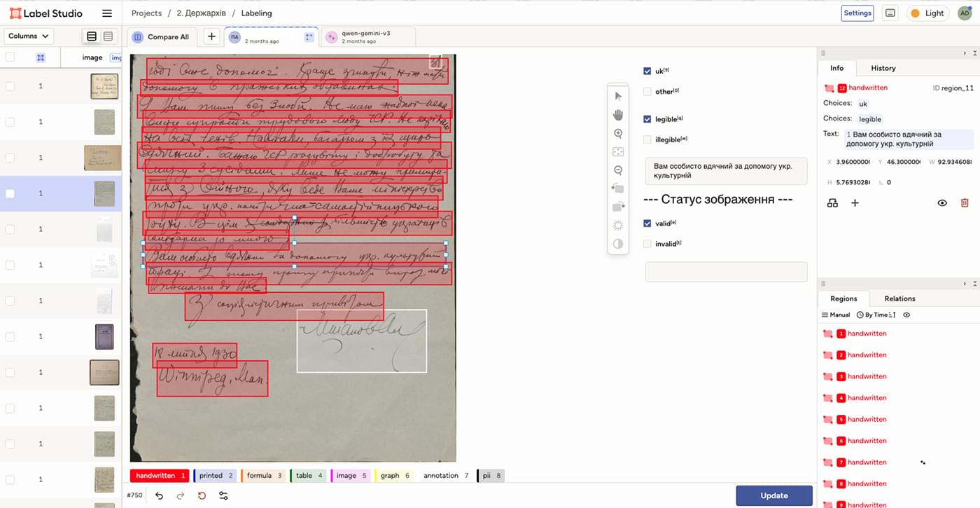Image resolution: width=980 pixels, height=508 pixels.
Task: Click the AD user avatar
Action: pyautogui.click(x=964, y=13)
